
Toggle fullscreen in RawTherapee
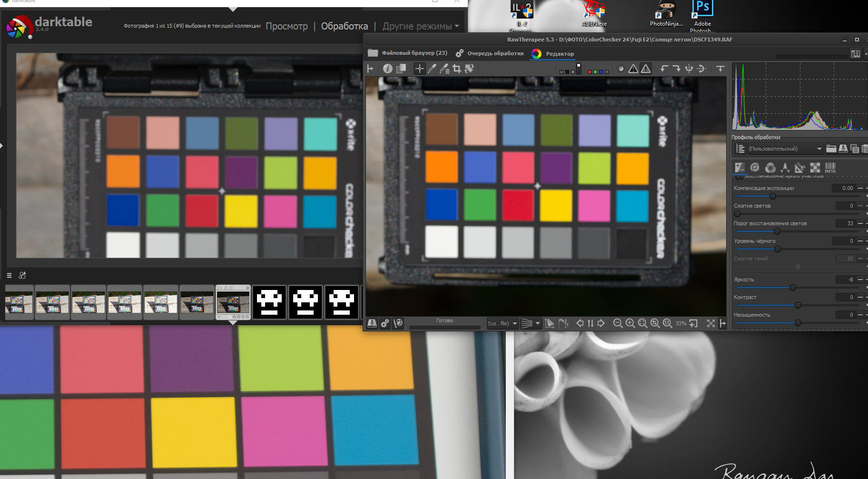click(711, 323)
